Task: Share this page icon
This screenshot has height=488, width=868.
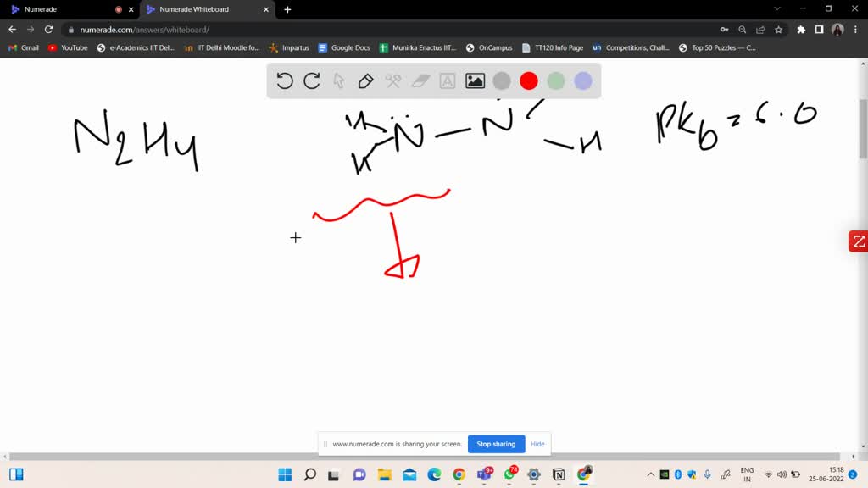Action: coord(760,30)
